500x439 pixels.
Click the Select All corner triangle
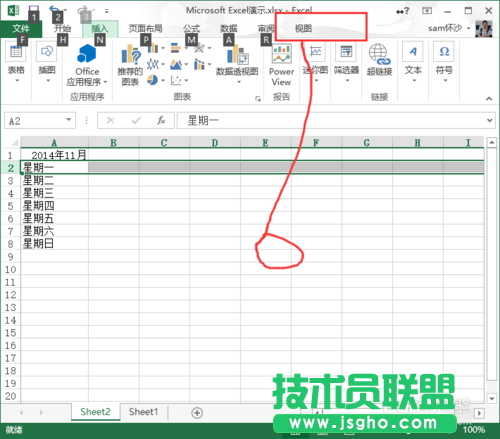[14, 143]
